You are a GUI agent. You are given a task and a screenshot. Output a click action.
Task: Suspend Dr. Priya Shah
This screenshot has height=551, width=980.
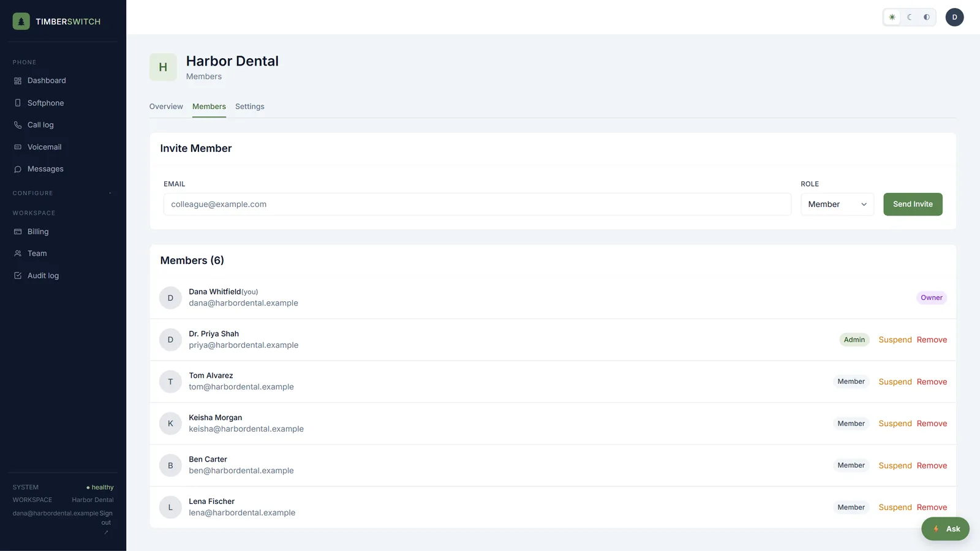895,340
